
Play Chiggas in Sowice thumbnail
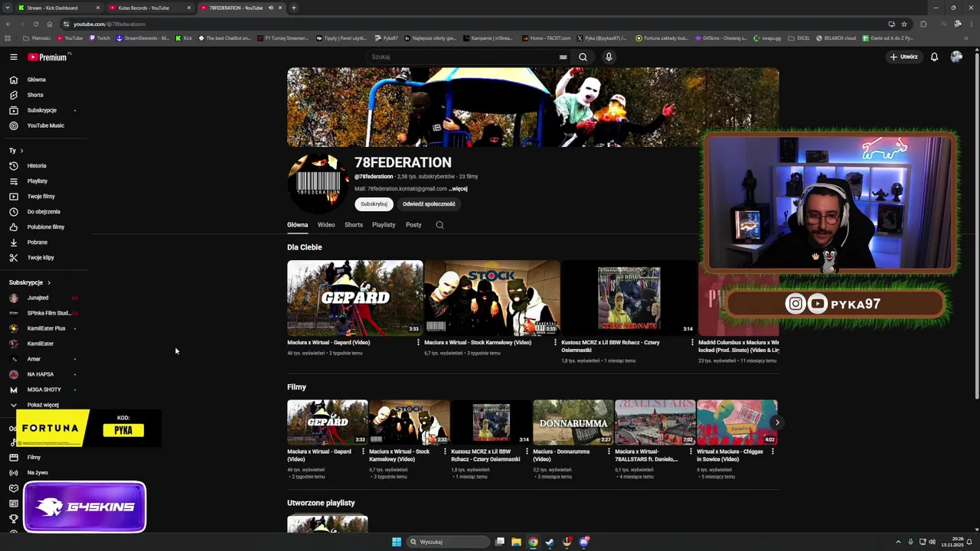coord(737,422)
